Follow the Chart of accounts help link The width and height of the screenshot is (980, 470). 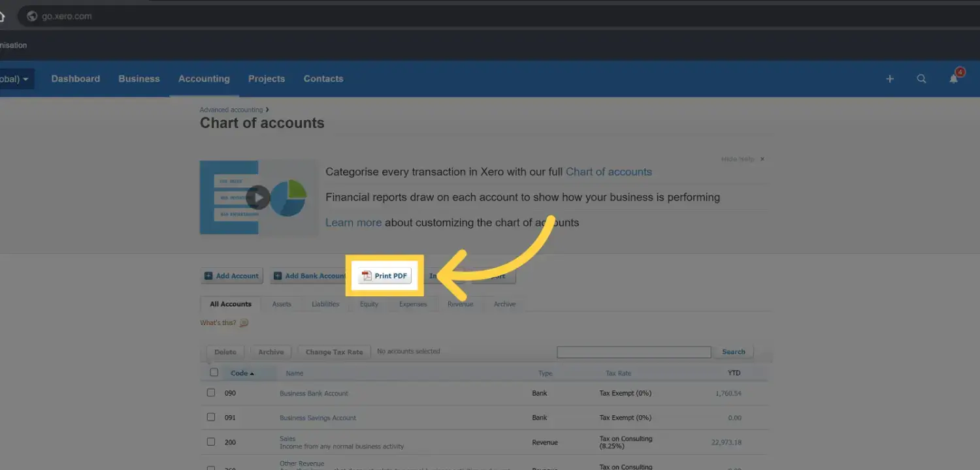point(609,172)
